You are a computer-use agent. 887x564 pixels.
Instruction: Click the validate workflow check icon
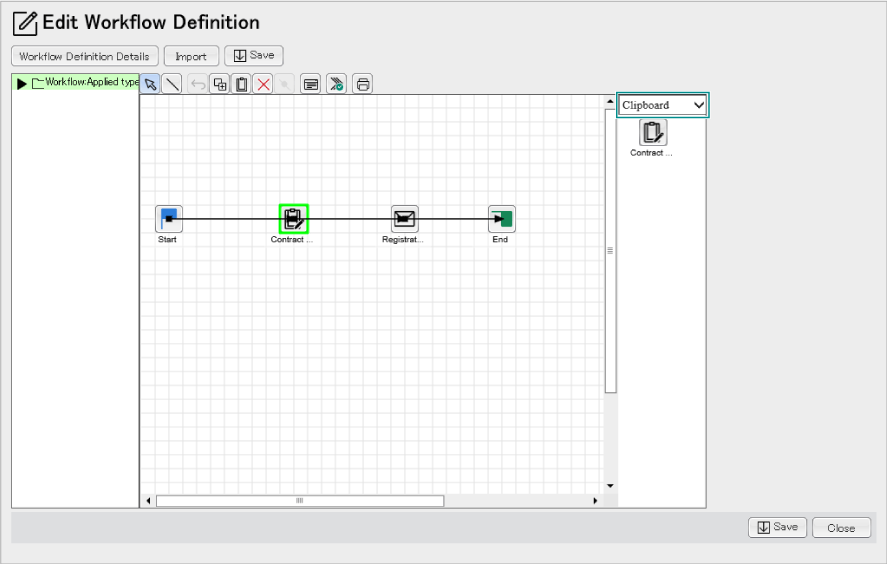(337, 84)
